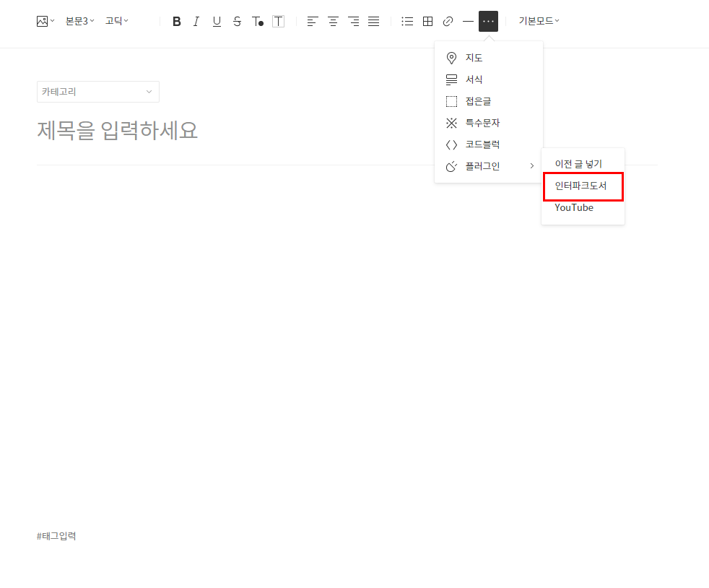This screenshot has width=709, height=588.
Task: Align text to the left
Action: pyautogui.click(x=313, y=21)
